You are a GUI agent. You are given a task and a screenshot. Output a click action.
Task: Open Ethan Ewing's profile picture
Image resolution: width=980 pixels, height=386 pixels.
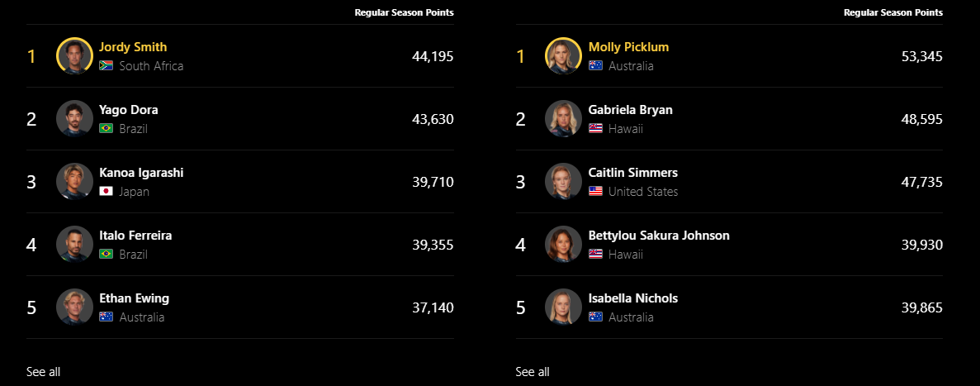point(74,307)
